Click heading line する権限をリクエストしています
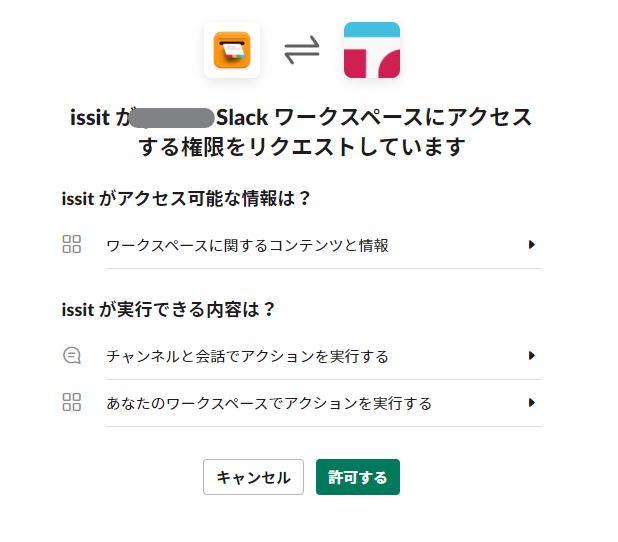The width and height of the screenshot is (618, 542). (301, 148)
